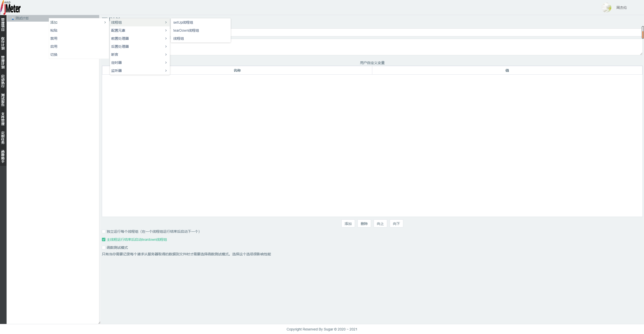This screenshot has height=334, width=644.
Task: Open the 管理项目 panel in sidebar
Action: 3,24
